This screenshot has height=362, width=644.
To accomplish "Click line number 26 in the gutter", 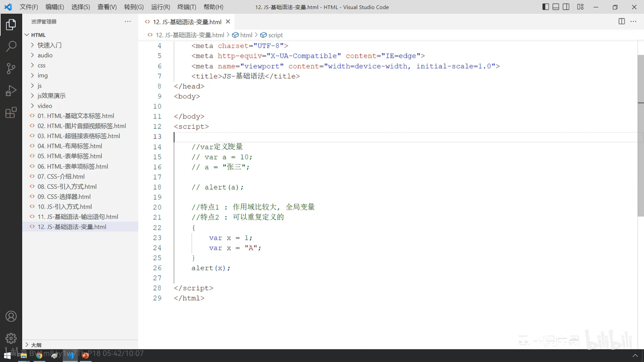I will click(157, 268).
